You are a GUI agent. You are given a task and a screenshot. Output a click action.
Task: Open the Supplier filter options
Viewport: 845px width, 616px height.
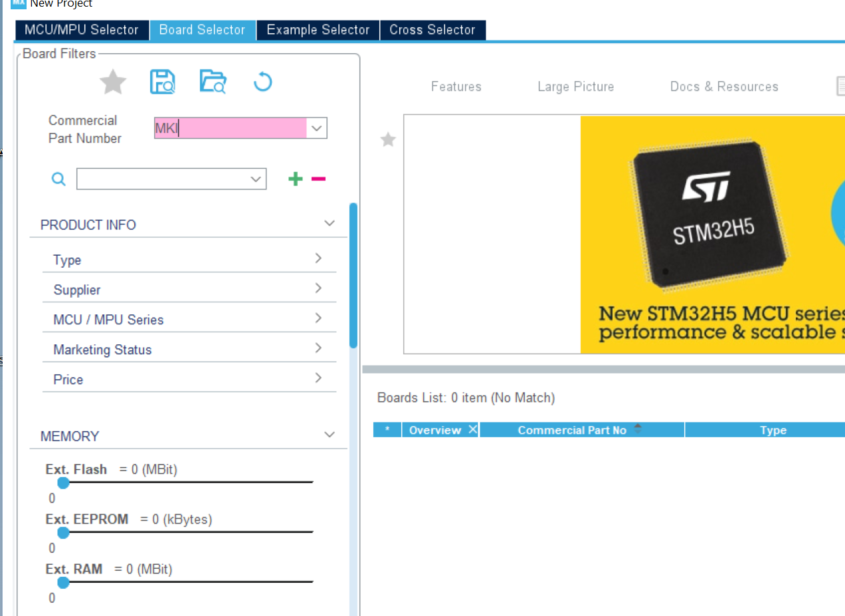pyautogui.click(x=318, y=290)
